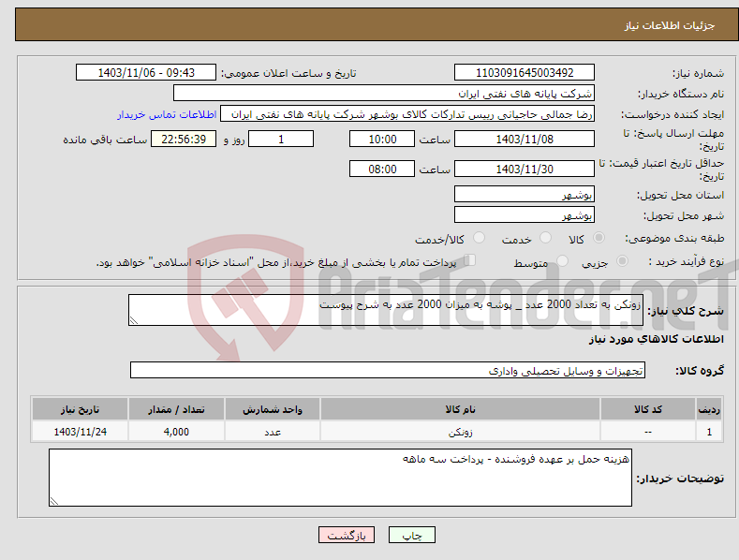Click the goods group field تجهیزات و وسایل تحصیلی
The height and width of the screenshot is (560, 739).
pos(388,370)
